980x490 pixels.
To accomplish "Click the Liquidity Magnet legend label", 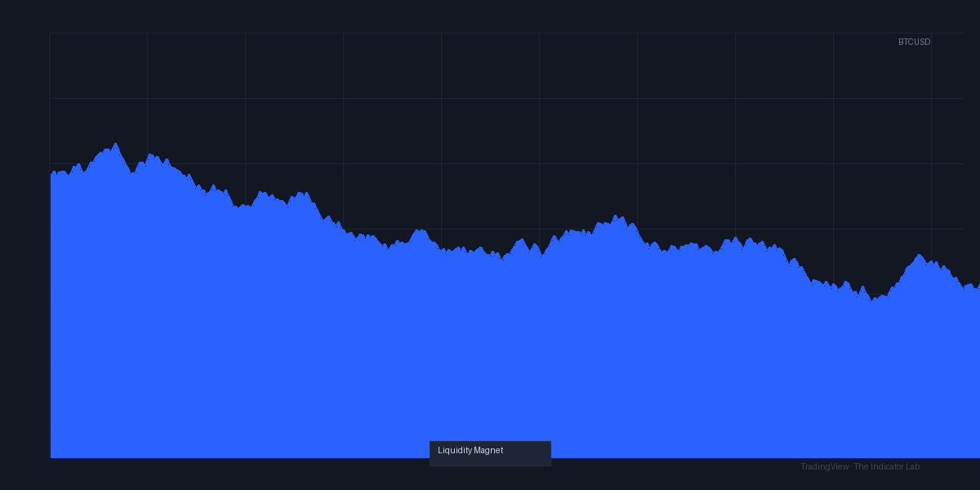I will click(470, 451).
